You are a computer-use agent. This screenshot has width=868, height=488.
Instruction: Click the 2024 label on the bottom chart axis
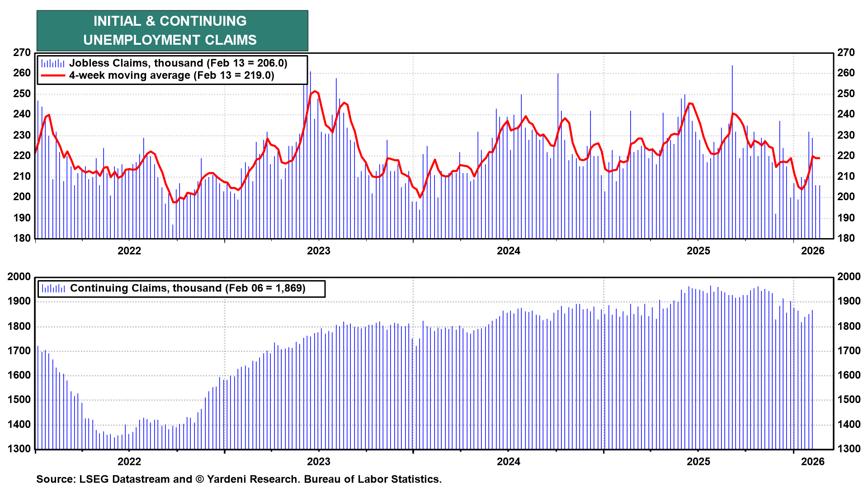(x=509, y=462)
